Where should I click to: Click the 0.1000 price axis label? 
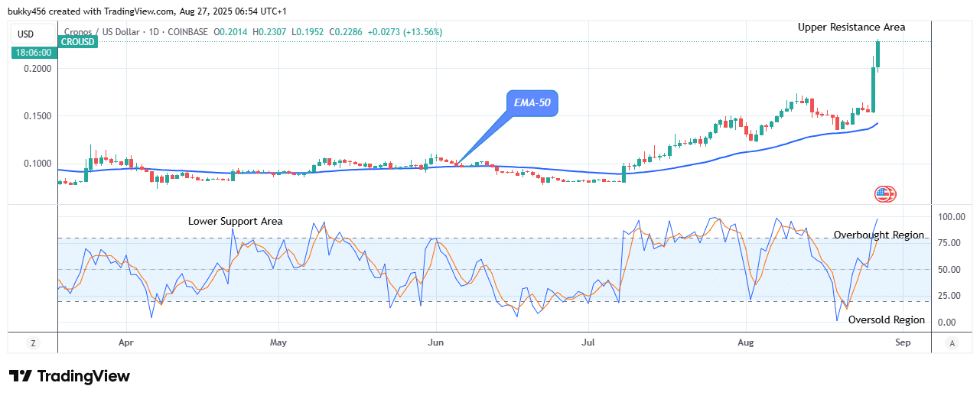tap(38, 163)
